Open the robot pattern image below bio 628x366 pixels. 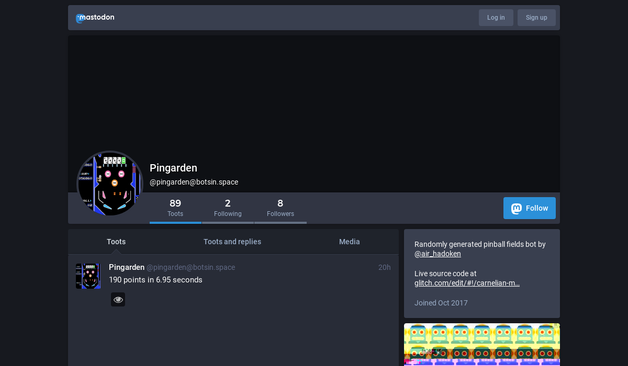(482, 344)
